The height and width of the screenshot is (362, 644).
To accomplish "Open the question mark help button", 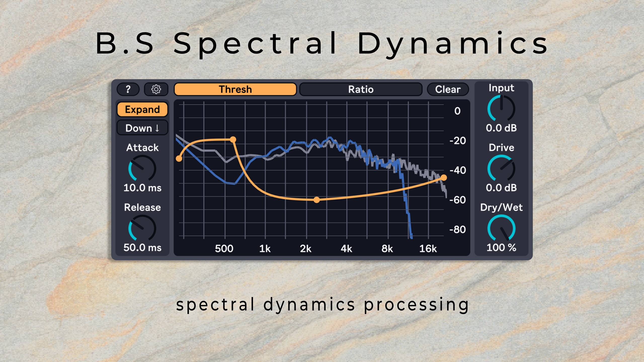I will (x=128, y=89).
